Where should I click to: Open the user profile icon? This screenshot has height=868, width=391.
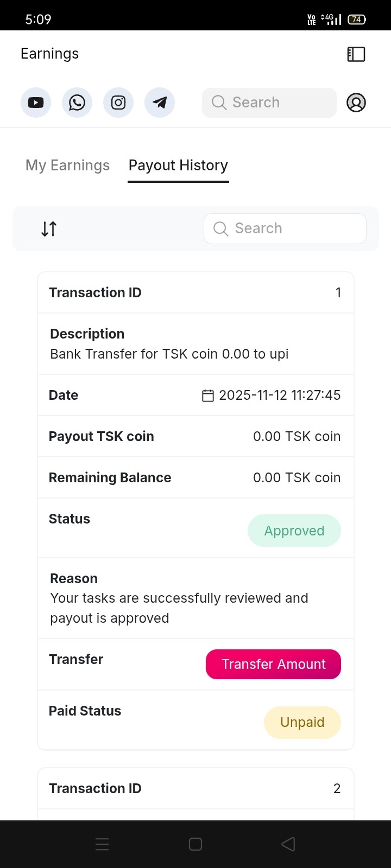[356, 103]
